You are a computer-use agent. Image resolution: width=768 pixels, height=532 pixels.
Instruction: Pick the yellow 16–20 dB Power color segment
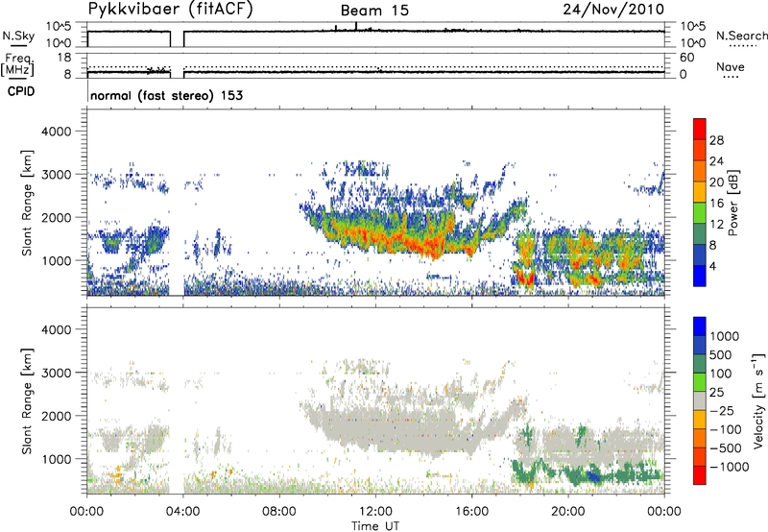click(700, 191)
